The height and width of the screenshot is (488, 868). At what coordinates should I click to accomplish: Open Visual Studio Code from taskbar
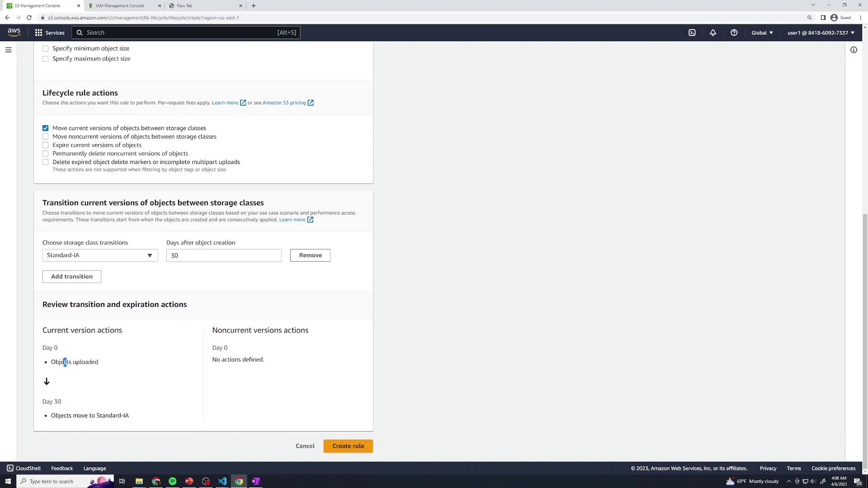pyautogui.click(x=222, y=481)
